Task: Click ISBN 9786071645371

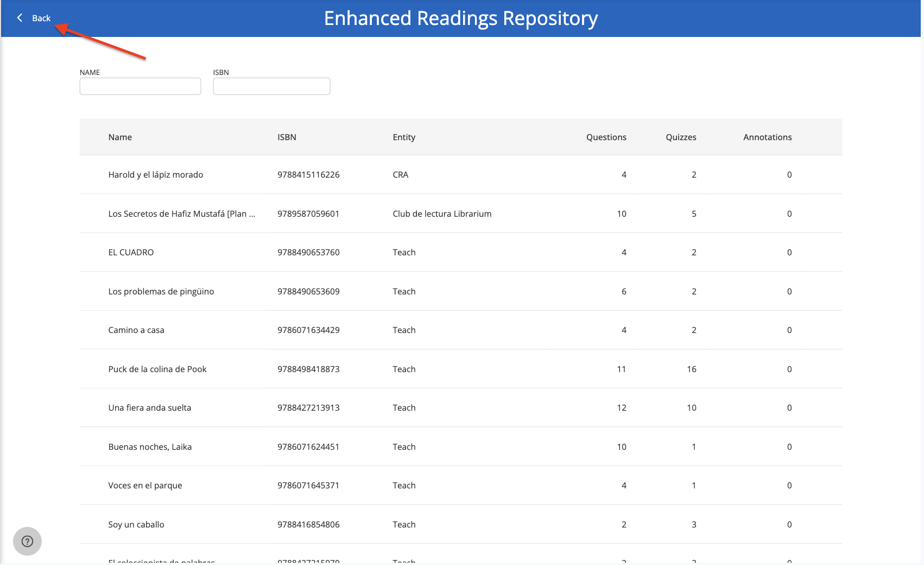Action: tap(308, 485)
